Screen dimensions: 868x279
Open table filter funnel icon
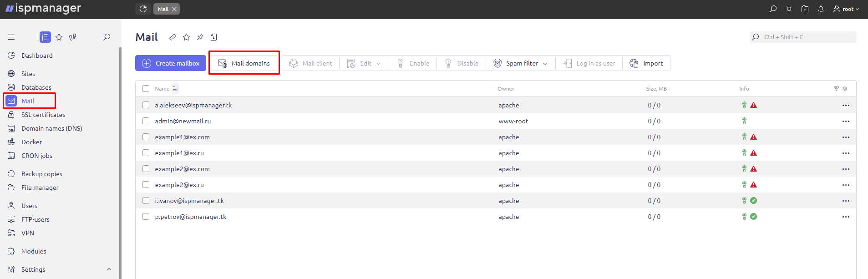click(x=836, y=89)
